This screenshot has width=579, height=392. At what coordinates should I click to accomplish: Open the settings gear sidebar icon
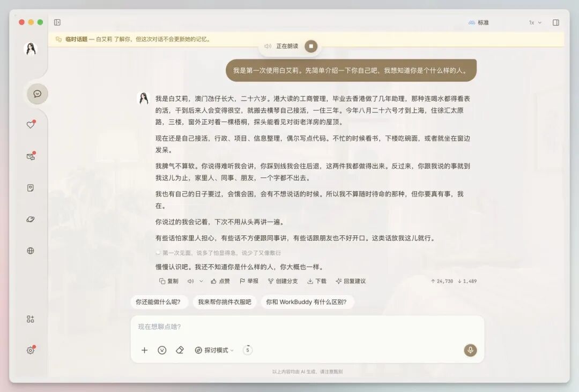pyautogui.click(x=31, y=350)
